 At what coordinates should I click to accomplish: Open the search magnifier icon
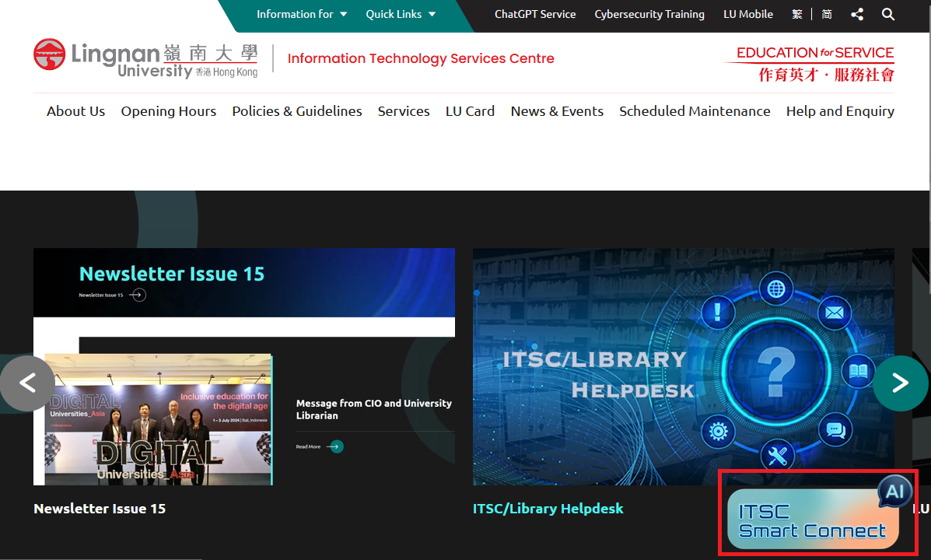pos(887,14)
